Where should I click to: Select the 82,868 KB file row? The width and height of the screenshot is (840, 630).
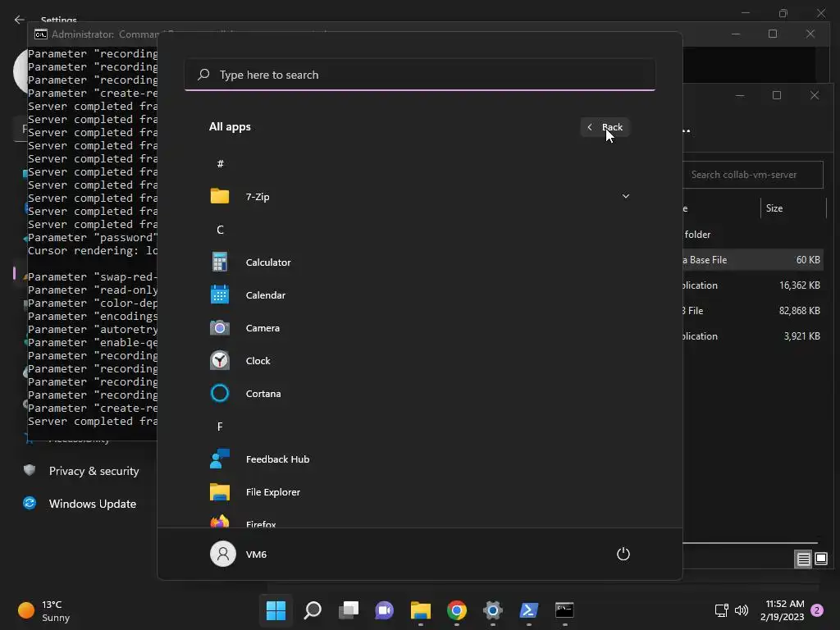pyautogui.click(x=752, y=311)
